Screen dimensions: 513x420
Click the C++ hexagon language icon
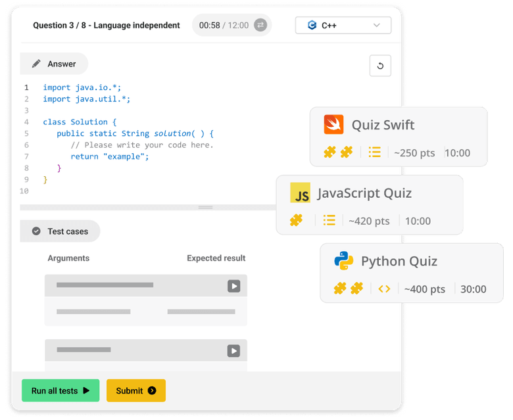(311, 26)
